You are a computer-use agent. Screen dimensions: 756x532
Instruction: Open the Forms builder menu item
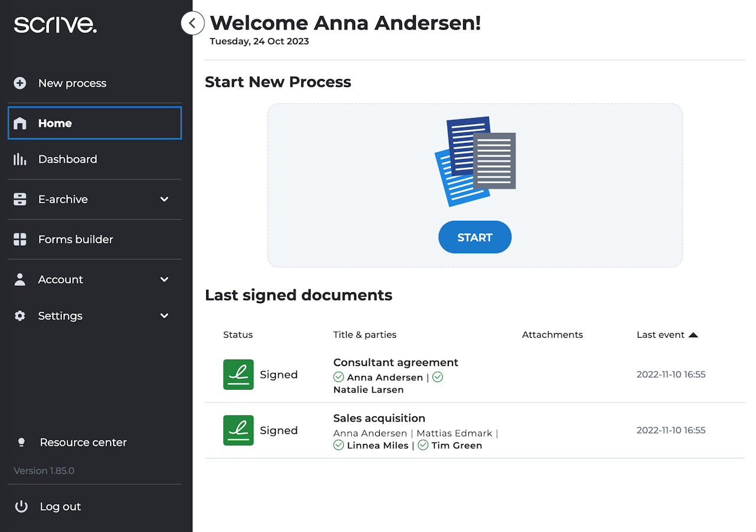point(76,239)
